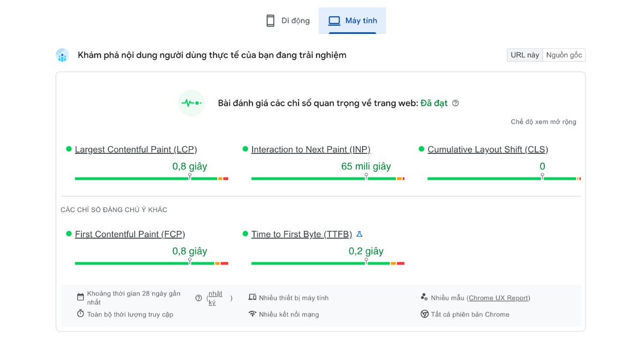Click help icon beside nhật ký

click(199, 298)
